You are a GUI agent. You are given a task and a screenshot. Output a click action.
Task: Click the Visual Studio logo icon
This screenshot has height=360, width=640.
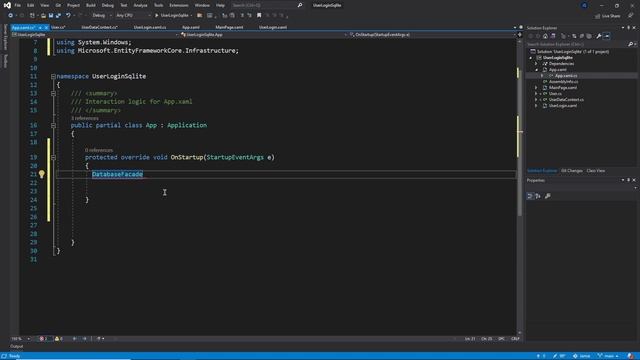(x=7, y=5)
